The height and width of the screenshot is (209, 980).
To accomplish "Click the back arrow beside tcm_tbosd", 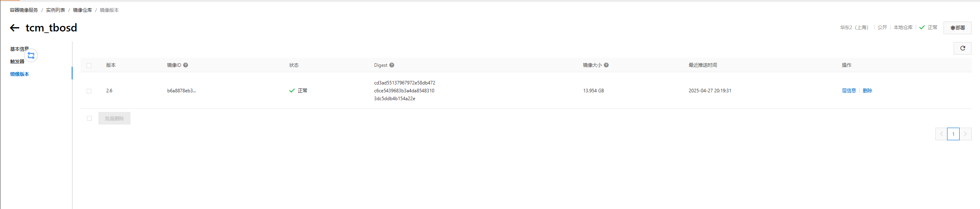I will pos(15,28).
